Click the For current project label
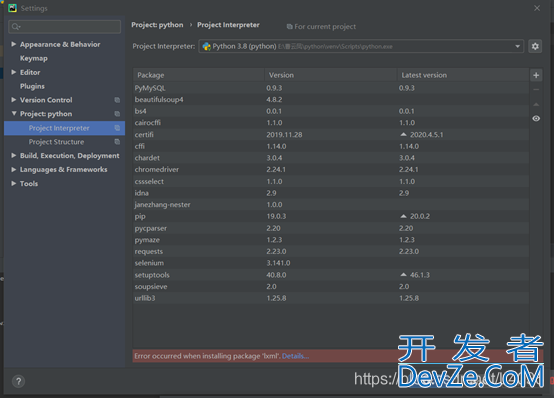This screenshot has width=554, height=398. pyautogui.click(x=325, y=27)
